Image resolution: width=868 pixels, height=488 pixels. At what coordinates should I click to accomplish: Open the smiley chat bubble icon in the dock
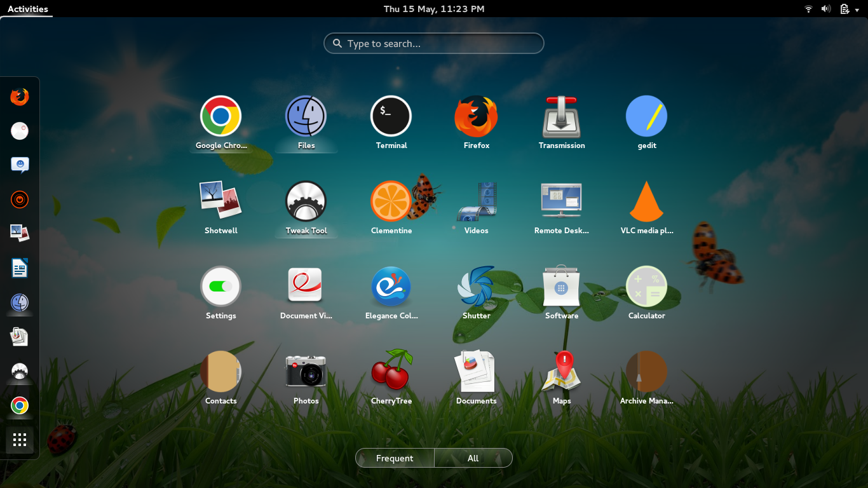pos(20,165)
